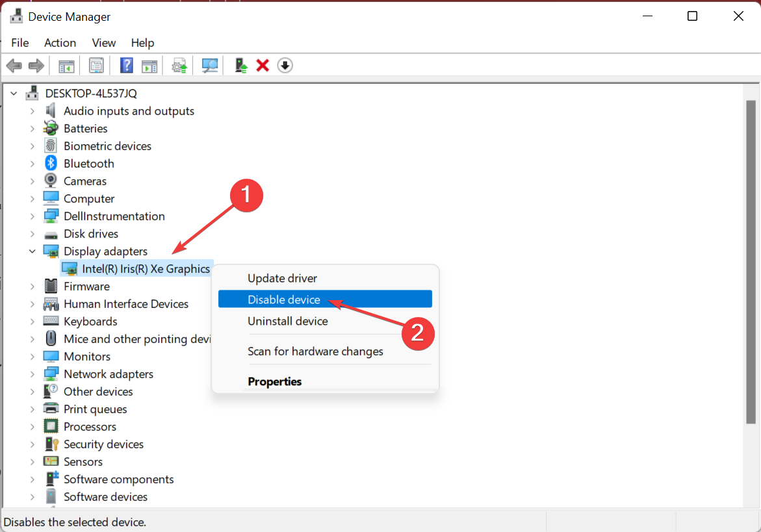This screenshot has width=761, height=532.
Task: Click the vertical scrollbar thumb
Action: click(x=751, y=262)
